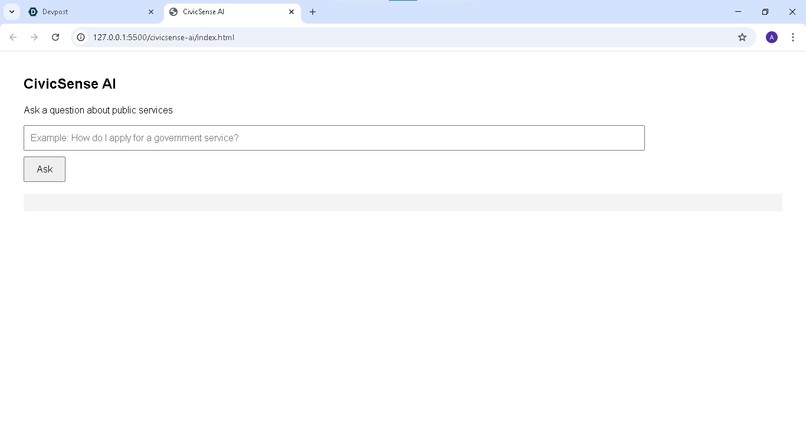Close the browser window
This screenshot has height=430, width=806.
click(792, 12)
